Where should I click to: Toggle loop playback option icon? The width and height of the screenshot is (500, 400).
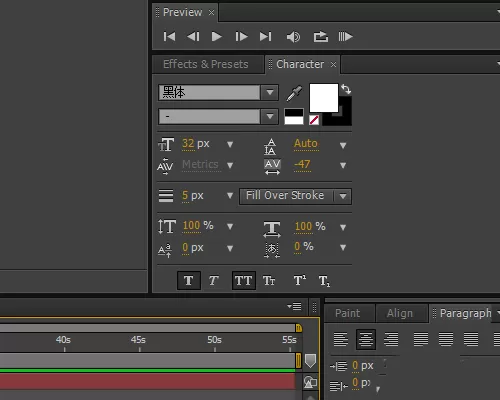[321, 37]
